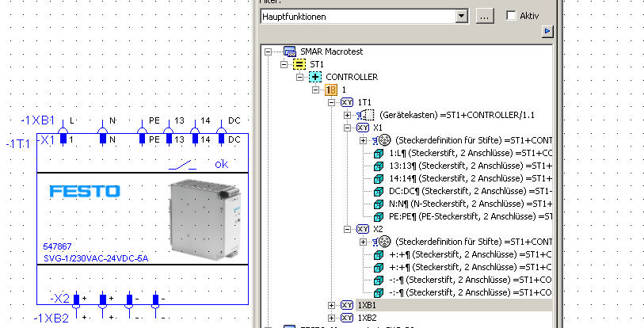Click the cube icon of pin 14:14
The width and height of the screenshot is (644, 328).
point(379,179)
